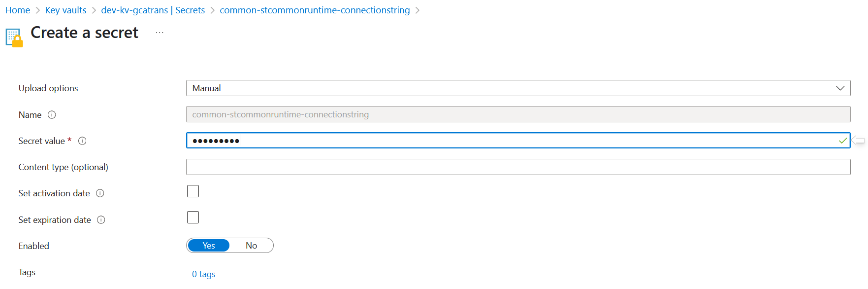Enable the Set activation date checkbox
This screenshot has height=289, width=868.
(193, 191)
